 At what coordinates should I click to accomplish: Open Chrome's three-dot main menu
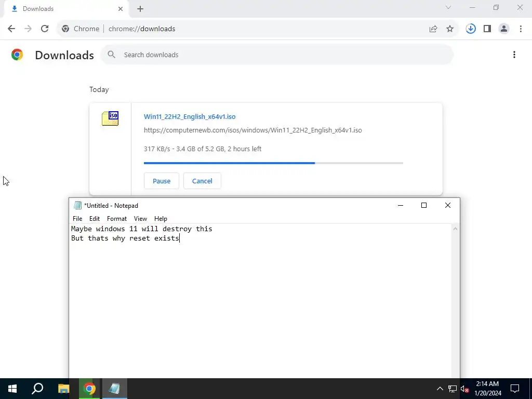point(521,29)
